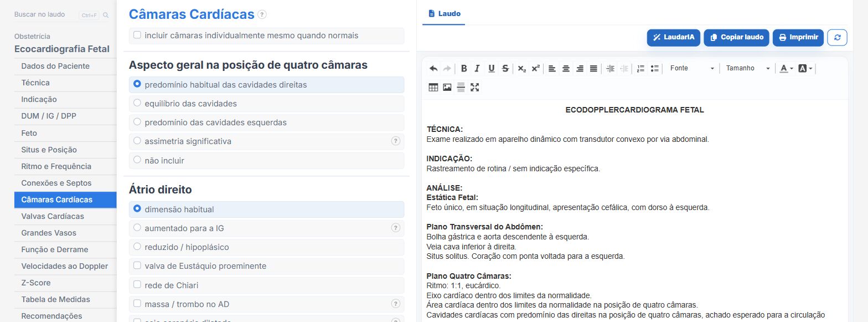Center-align the text
The image size is (868, 322).
tap(566, 69)
